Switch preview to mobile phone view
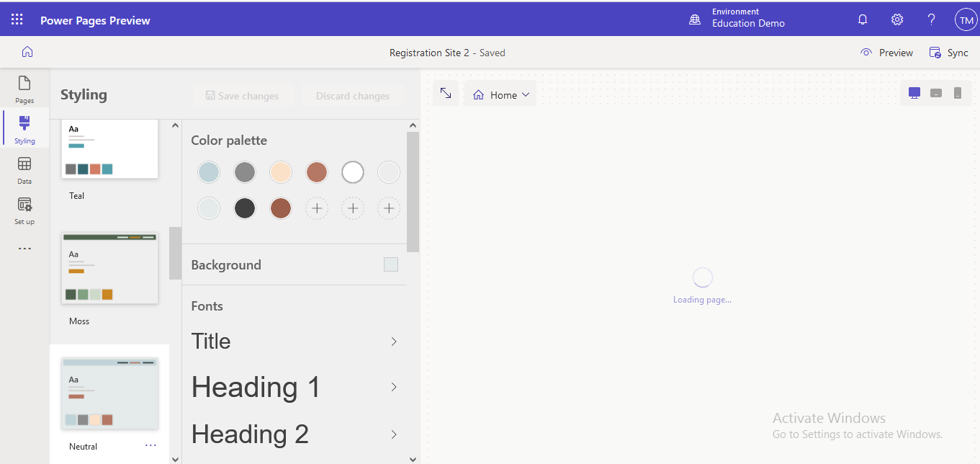 (958, 92)
